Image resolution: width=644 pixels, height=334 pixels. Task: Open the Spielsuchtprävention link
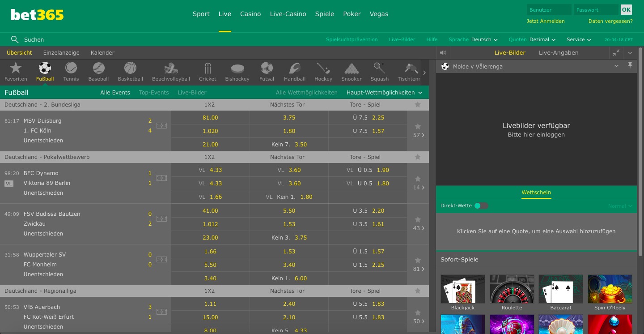click(x=352, y=39)
